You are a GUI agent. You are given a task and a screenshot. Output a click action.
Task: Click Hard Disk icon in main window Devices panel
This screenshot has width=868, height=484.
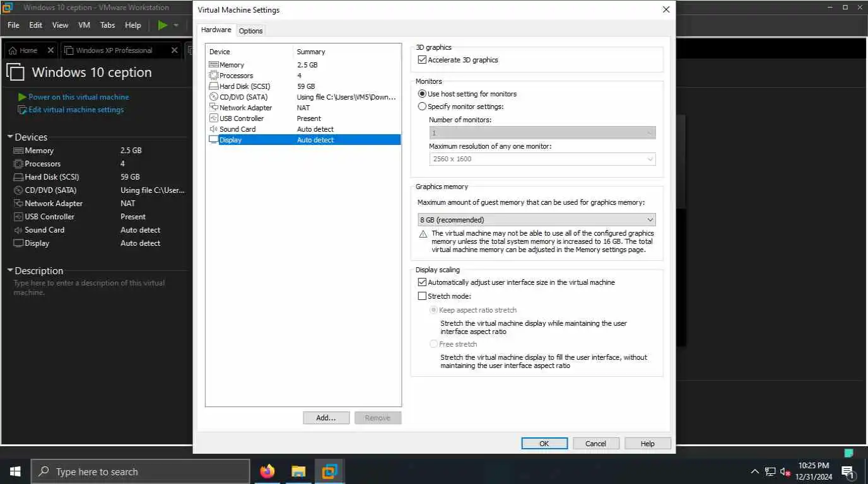coord(18,177)
